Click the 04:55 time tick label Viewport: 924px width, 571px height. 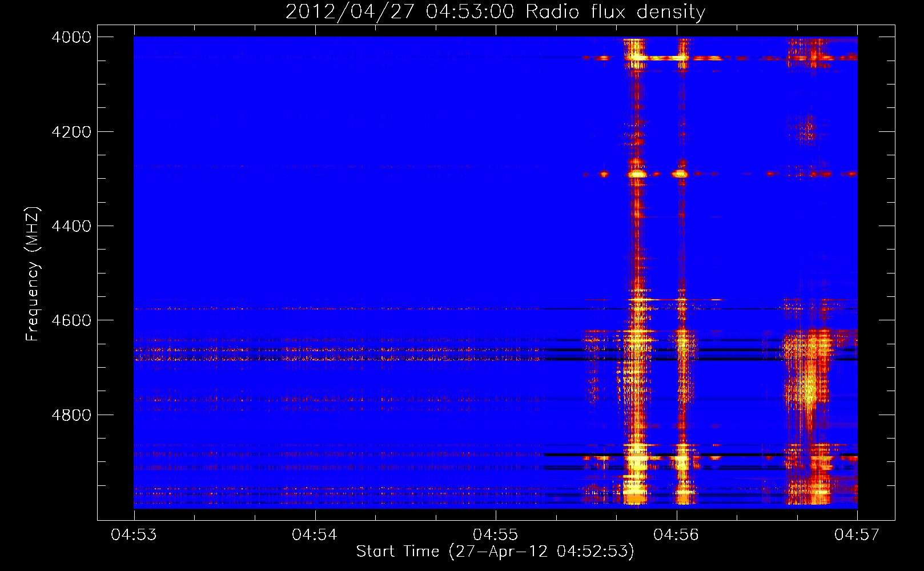496,534
